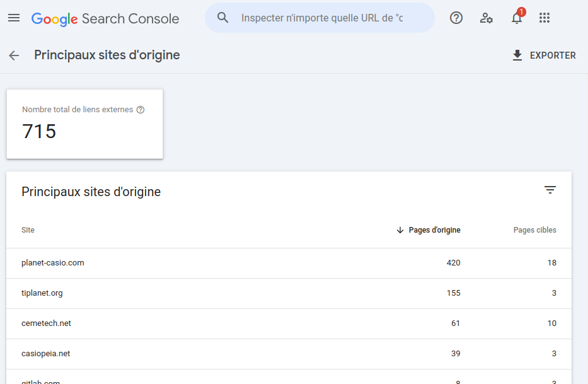The height and width of the screenshot is (384, 588).
Task: Open the casiopeia.net row
Action: [45, 354]
